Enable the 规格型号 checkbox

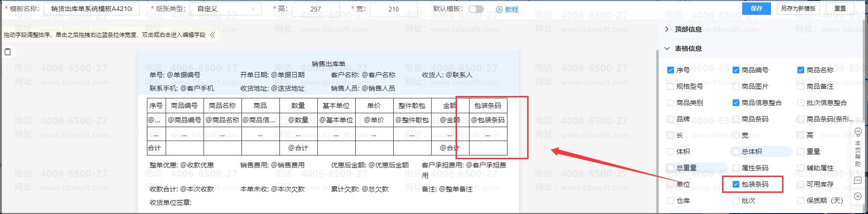pos(671,86)
